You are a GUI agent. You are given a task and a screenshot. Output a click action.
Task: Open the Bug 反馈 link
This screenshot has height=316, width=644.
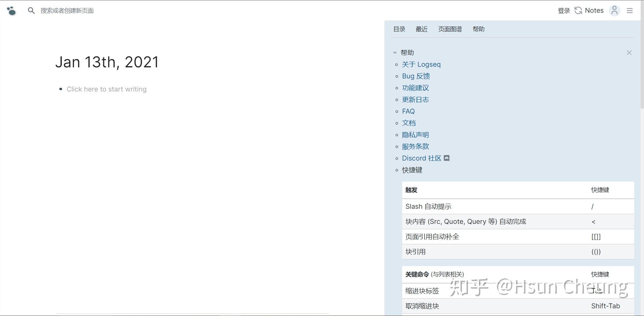point(416,76)
